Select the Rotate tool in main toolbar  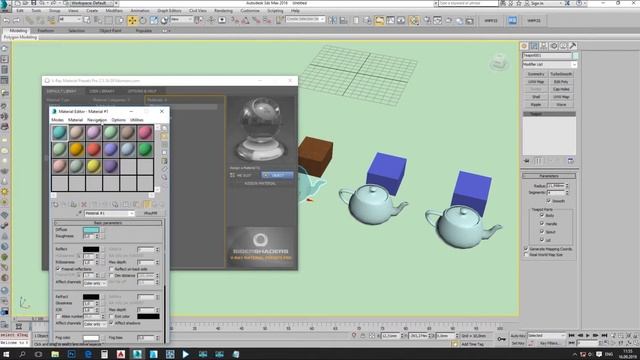tap(143, 20)
